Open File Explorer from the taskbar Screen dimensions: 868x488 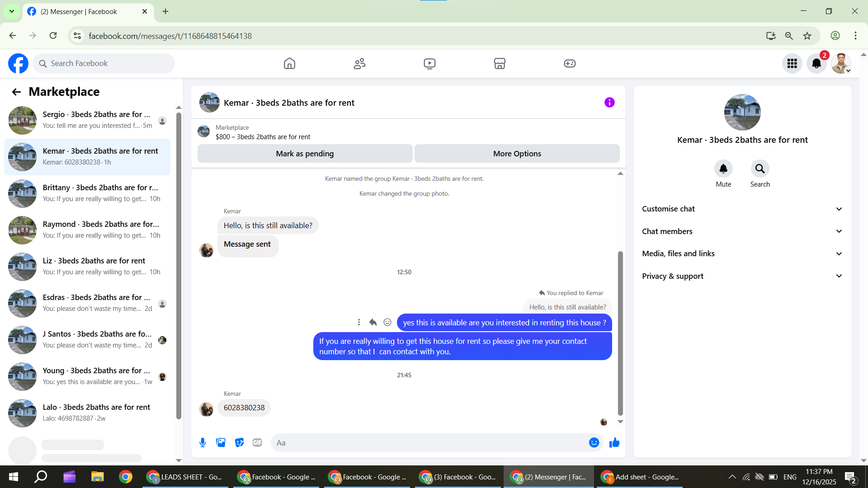point(97,477)
